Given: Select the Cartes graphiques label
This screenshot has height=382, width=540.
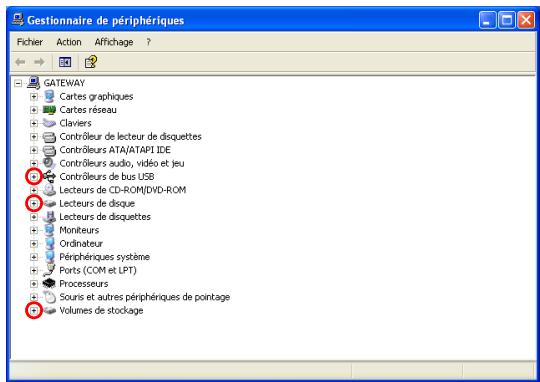Looking at the screenshot, I should (x=96, y=96).
